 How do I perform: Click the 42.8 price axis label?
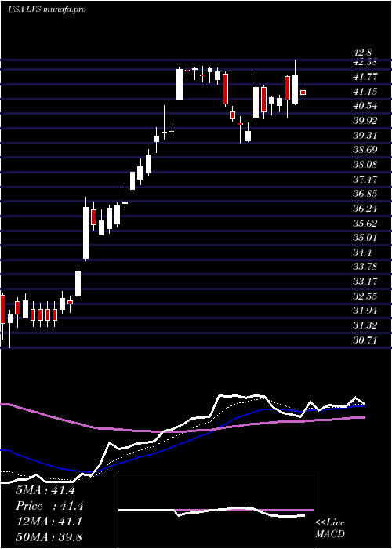362,53
